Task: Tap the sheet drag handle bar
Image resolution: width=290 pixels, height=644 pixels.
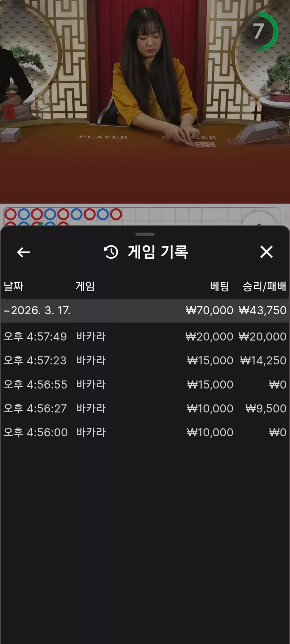Action: [x=145, y=234]
